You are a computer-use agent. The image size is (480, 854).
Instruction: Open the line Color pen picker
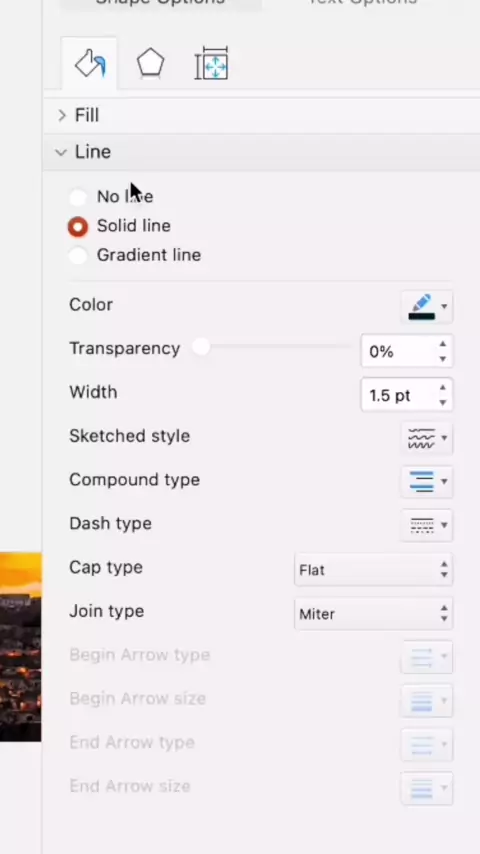tap(427, 307)
